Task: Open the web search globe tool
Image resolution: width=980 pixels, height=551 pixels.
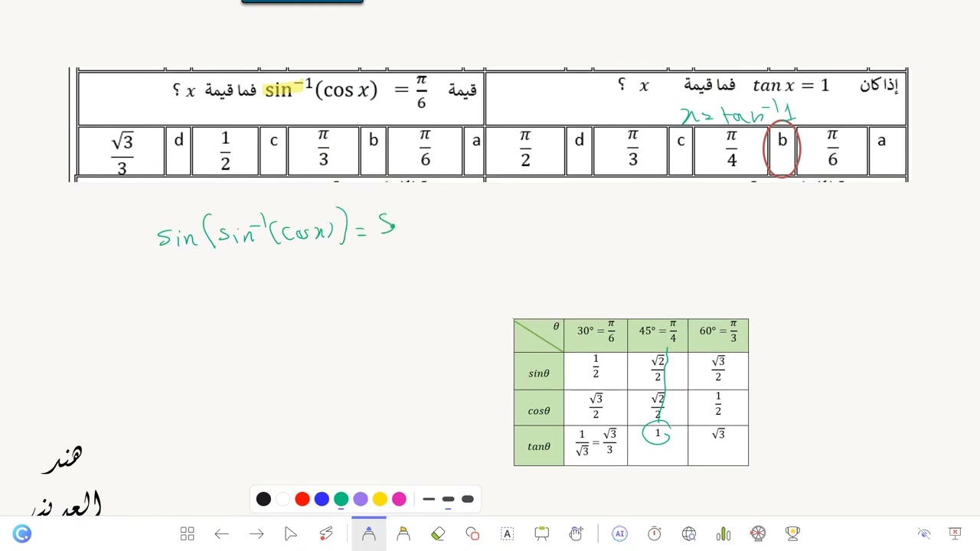Action: point(689,534)
